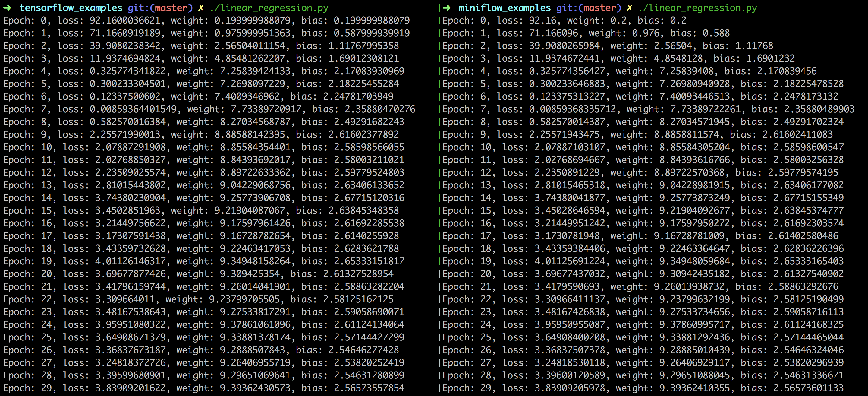Click Epoch 15 weight value in right pane
868x396 pixels.
(x=694, y=210)
